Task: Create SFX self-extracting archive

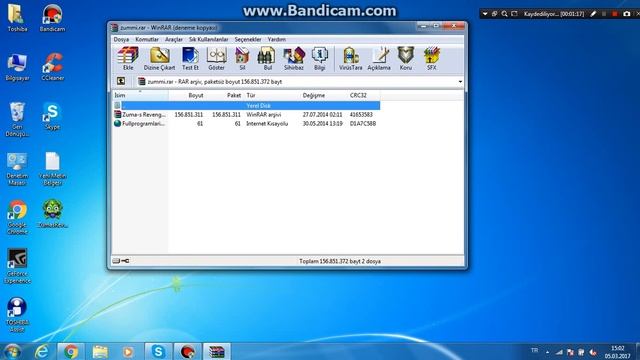Action: tap(431, 58)
